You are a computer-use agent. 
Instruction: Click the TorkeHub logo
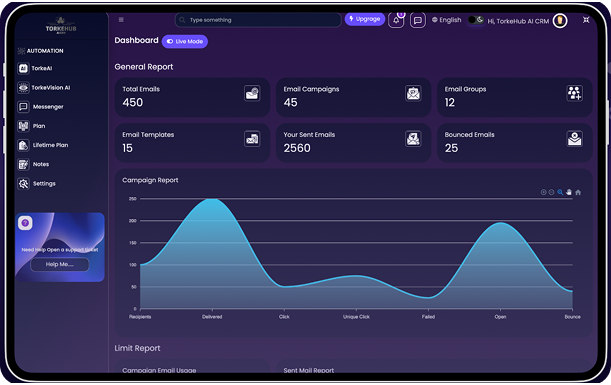[61, 26]
